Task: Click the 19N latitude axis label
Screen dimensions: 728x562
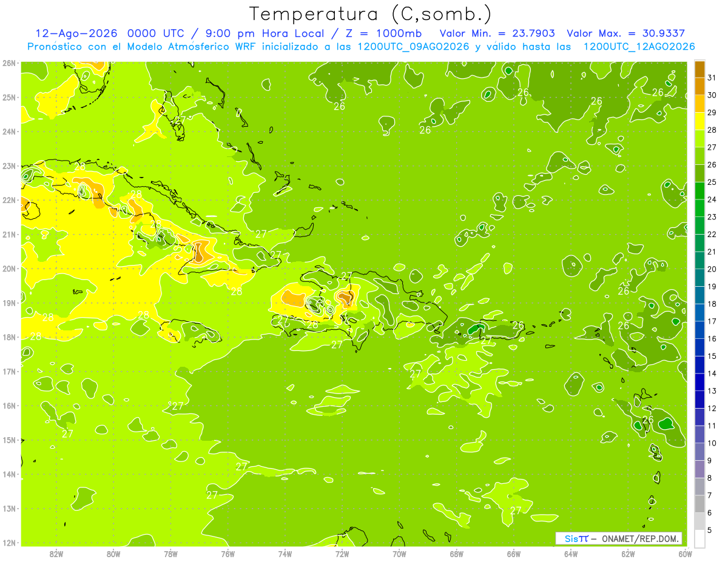Action: pyautogui.click(x=9, y=303)
